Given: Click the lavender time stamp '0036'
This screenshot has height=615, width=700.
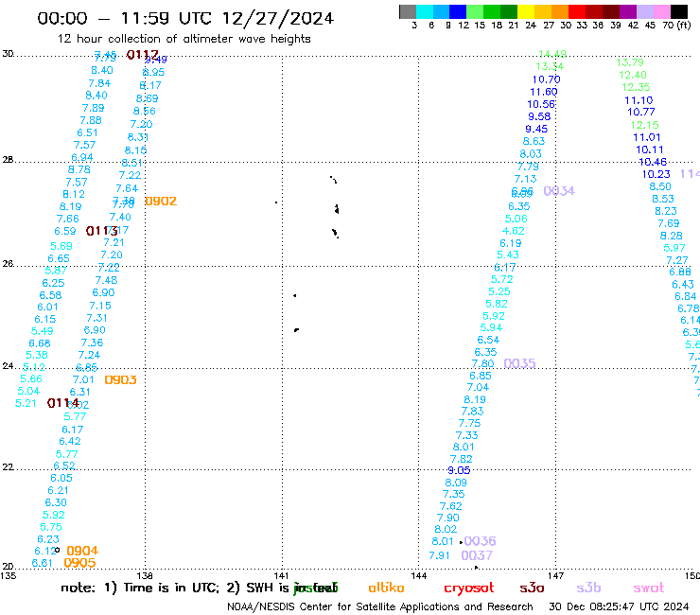Looking at the screenshot, I should tap(480, 541).
